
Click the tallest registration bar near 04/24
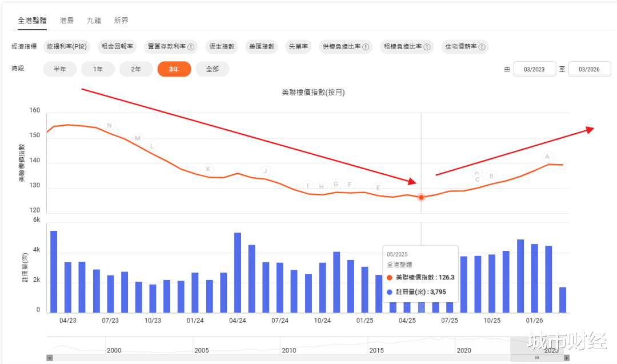point(238,273)
